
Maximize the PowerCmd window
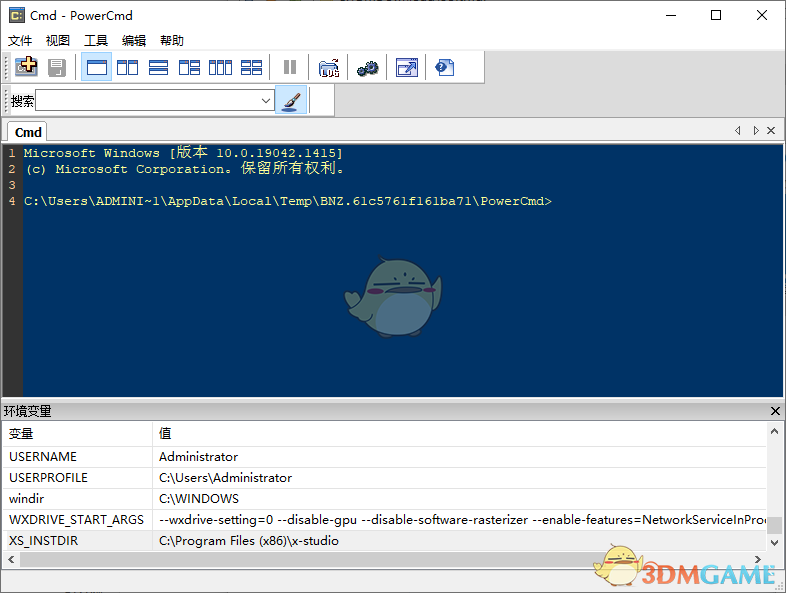[x=716, y=16]
